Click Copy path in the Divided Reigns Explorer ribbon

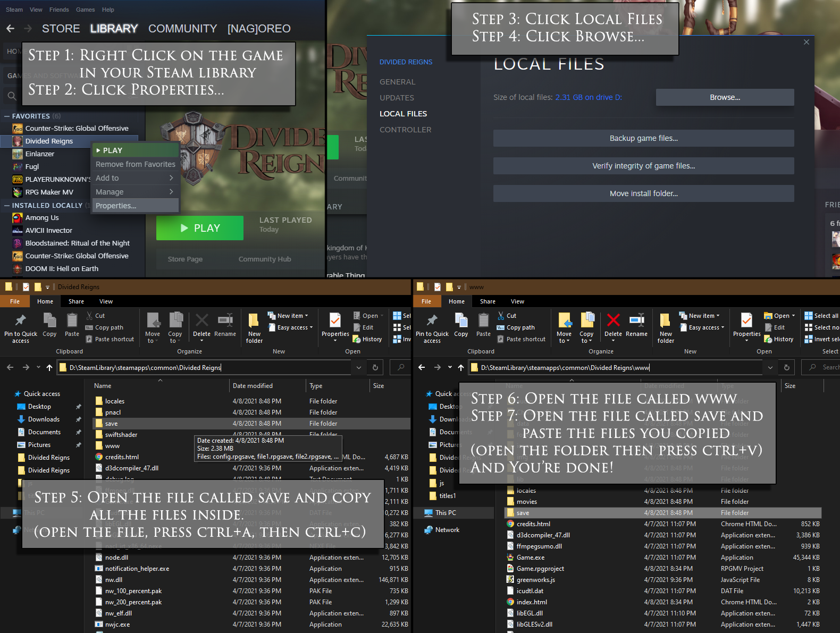[x=104, y=327]
